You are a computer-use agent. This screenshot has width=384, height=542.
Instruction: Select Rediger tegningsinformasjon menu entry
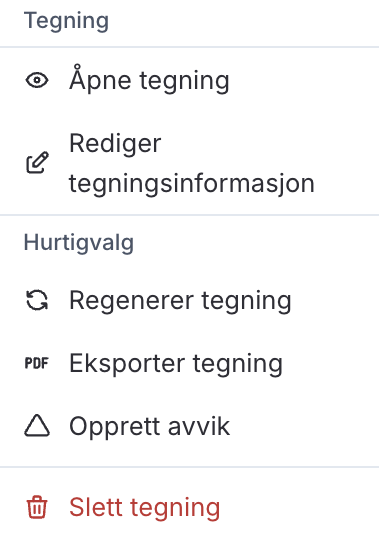[189, 162]
